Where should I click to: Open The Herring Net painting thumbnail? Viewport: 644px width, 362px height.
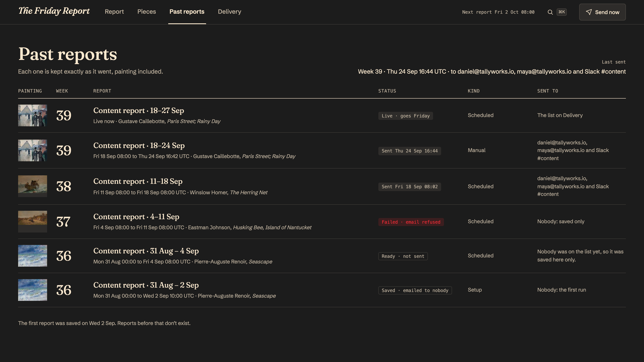32,186
